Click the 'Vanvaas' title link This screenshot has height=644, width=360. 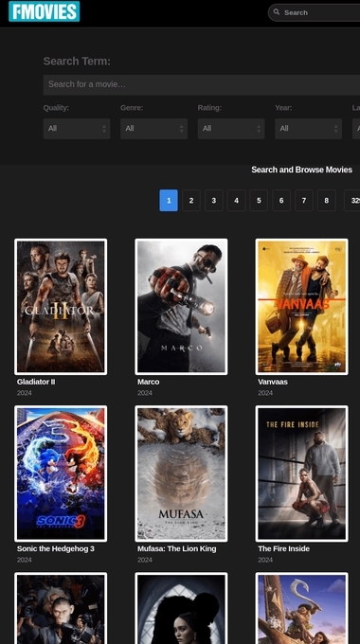click(273, 382)
